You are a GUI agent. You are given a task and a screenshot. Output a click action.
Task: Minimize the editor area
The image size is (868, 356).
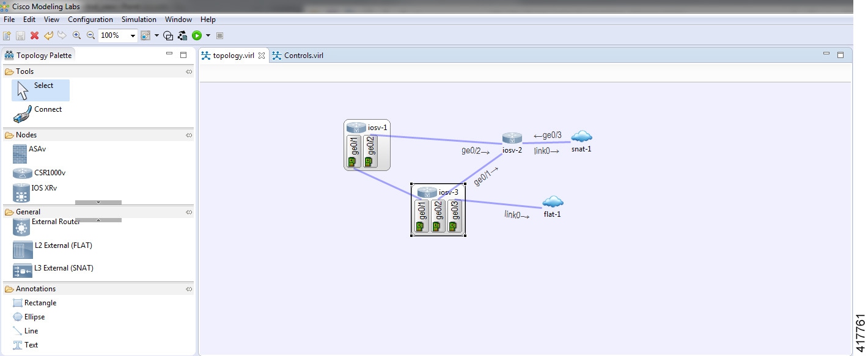click(x=826, y=54)
